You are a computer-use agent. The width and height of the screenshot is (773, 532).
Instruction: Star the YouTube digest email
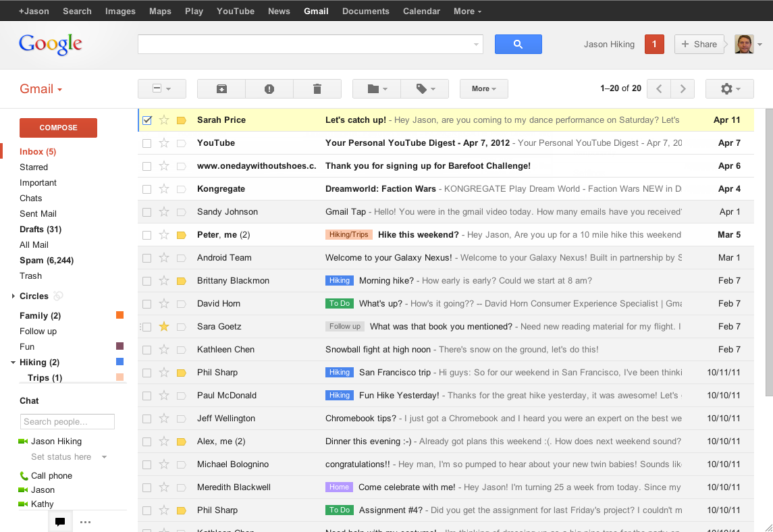(164, 143)
